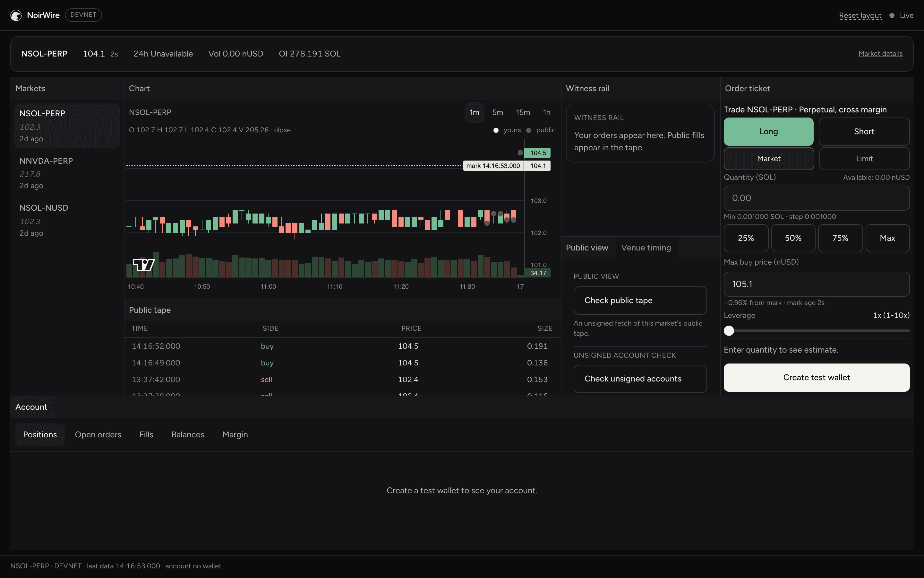Select NSOL-NUSD in Markets list

tap(67, 220)
